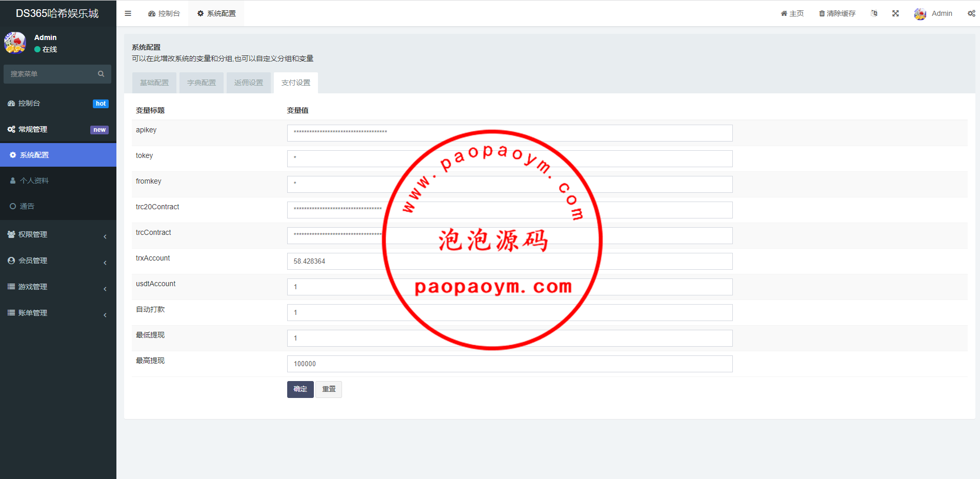Click the 常规管理 cogs icon
Screen dimensions: 980x479
11,129
